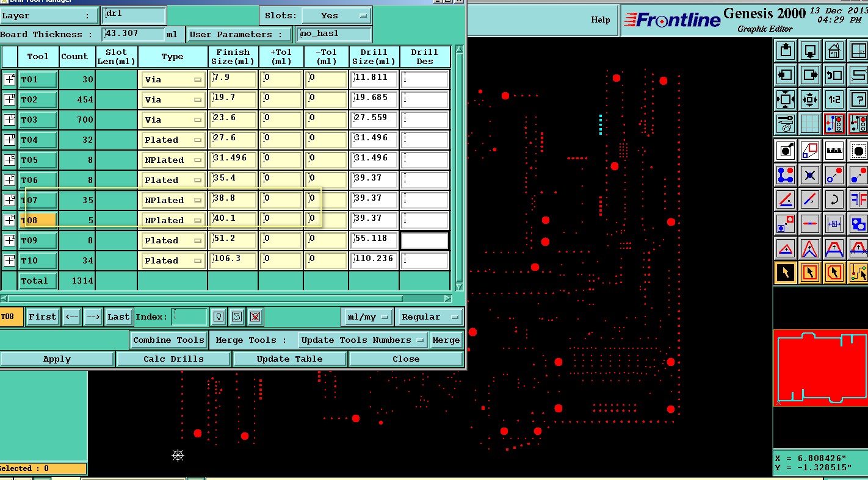This screenshot has width=868, height=480.
Task: Open the Type dropdown for T01 (Via)
Action: point(173,79)
